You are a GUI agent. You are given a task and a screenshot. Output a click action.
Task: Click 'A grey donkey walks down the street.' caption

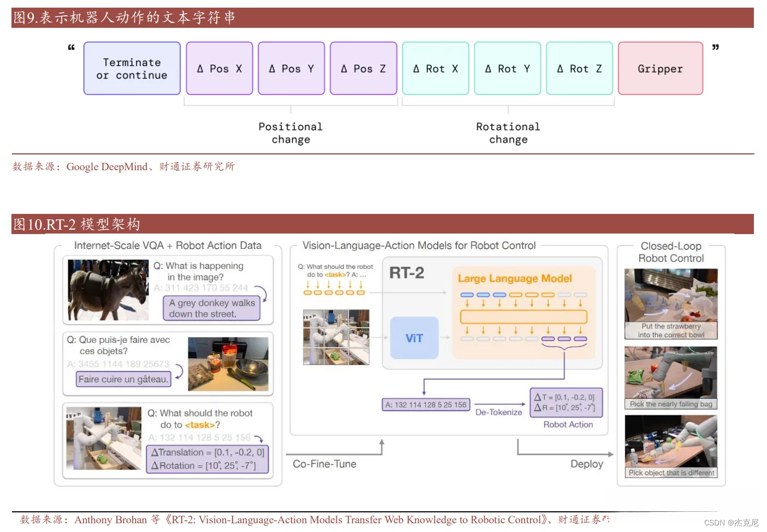(212, 308)
